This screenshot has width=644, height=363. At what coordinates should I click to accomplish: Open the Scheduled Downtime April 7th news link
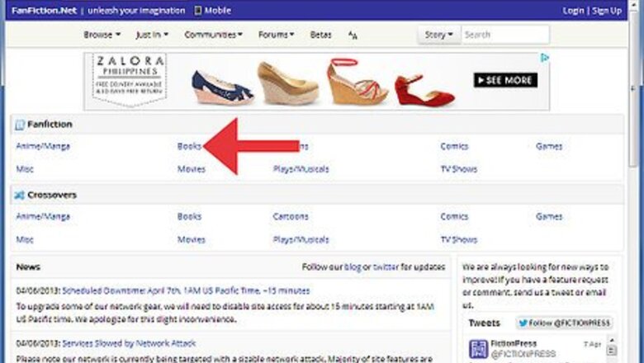point(186,290)
